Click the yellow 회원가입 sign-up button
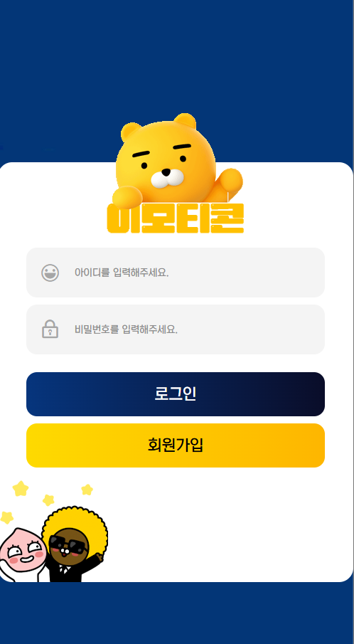The width and height of the screenshot is (354, 644). coord(176,445)
